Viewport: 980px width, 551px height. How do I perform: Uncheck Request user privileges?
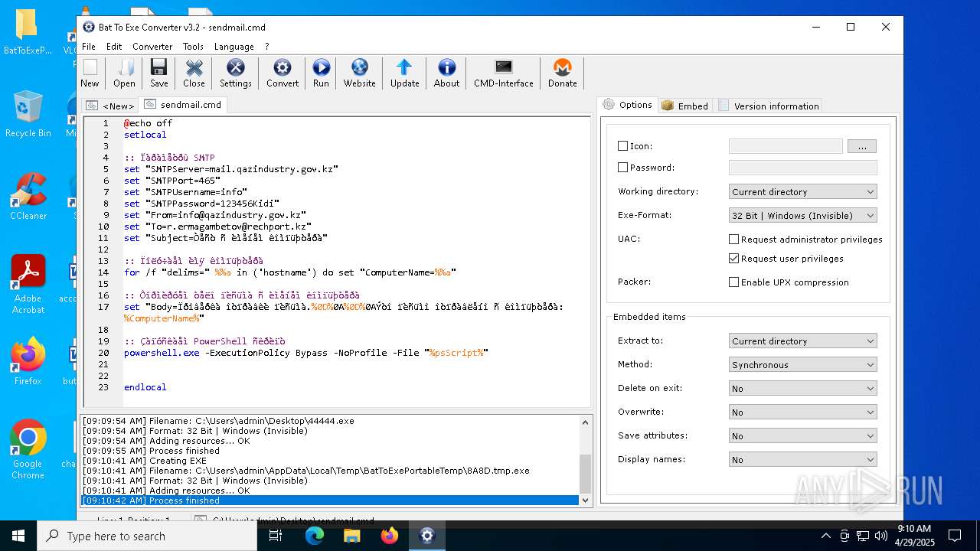click(733, 259)
